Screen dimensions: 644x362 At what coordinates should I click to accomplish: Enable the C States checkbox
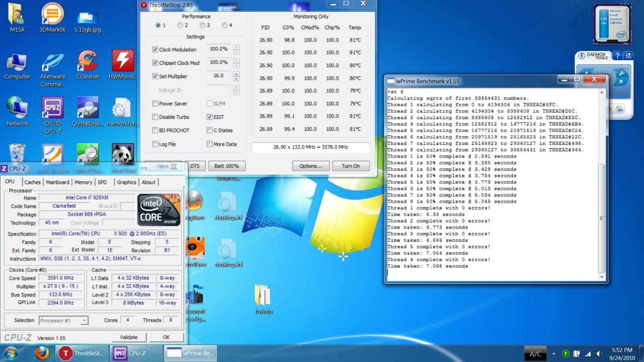click(210, 131)
